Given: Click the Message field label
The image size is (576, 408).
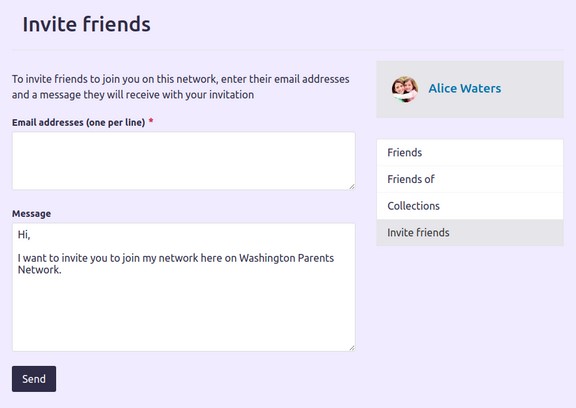Looking at the screenshot, I should 32,213.
